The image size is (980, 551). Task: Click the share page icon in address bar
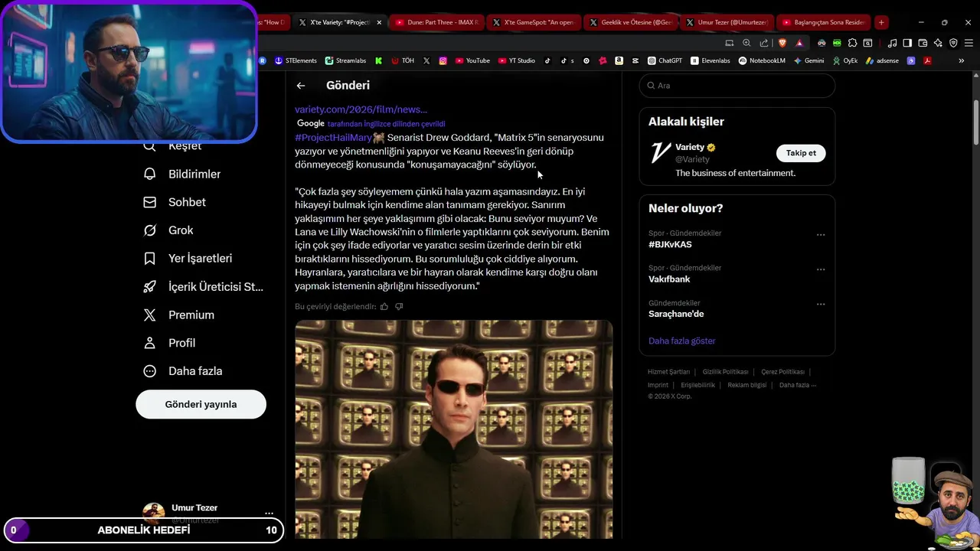coord(764,43)
